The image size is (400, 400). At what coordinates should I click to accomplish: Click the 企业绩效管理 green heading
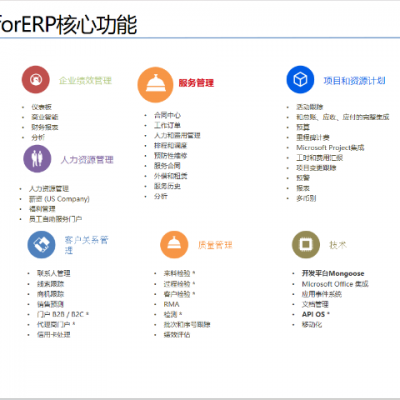click(x=85, y=81)
